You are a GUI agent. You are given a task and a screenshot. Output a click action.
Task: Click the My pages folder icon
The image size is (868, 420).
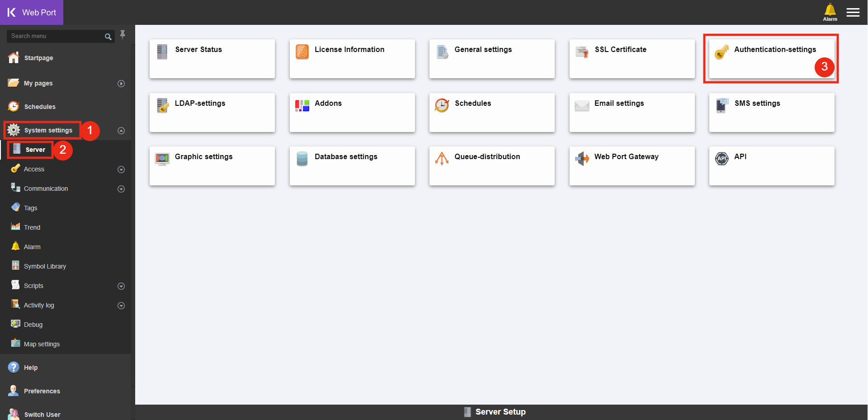14,83
